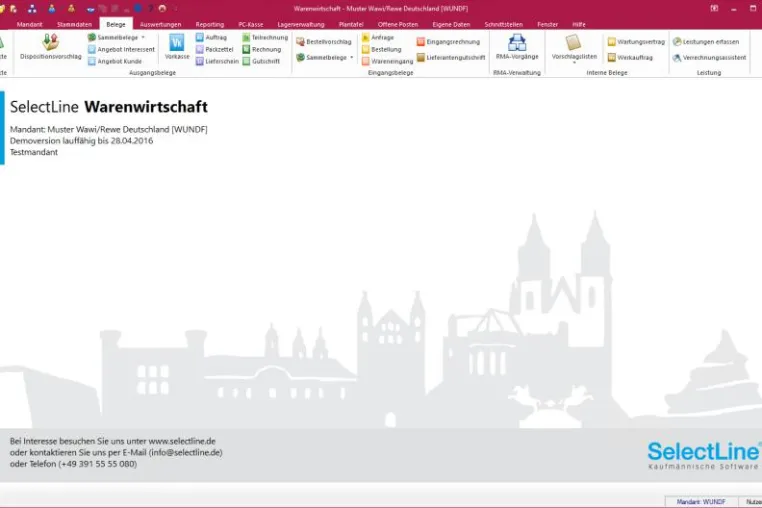
Task: Click the question mark help icon in title bar
Action: [151, 8]
